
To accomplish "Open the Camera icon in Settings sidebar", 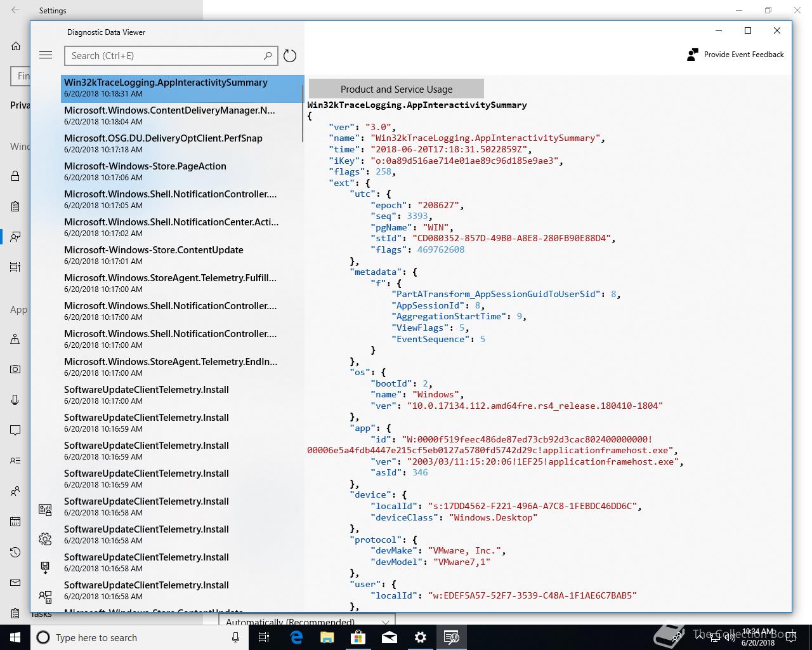I will coord(15,369).
